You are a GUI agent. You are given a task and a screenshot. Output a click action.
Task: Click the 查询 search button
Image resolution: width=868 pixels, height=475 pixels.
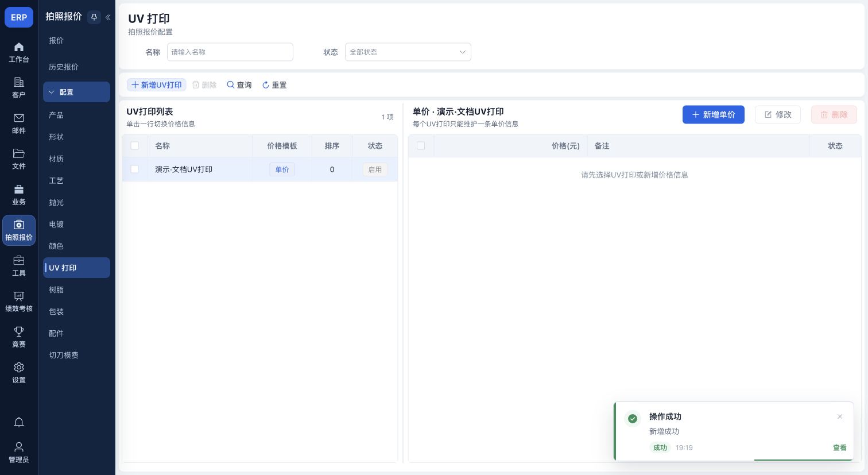click(239, 85)
